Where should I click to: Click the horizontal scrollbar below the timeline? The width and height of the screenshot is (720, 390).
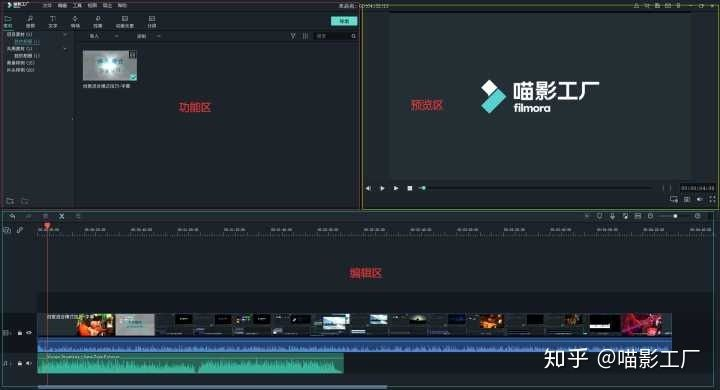click(212, 387)
